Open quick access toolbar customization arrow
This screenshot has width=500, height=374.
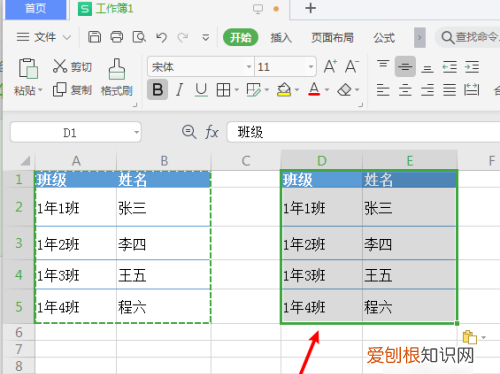click(x=206, y=38)
